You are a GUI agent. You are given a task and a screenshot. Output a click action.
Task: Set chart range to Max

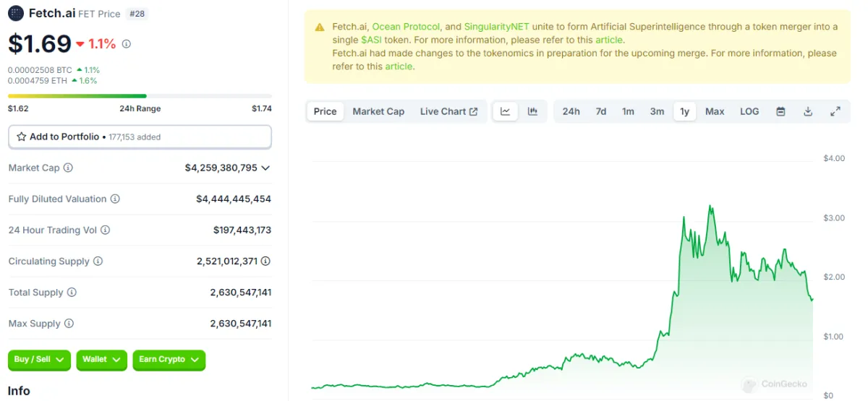(715, 111)
